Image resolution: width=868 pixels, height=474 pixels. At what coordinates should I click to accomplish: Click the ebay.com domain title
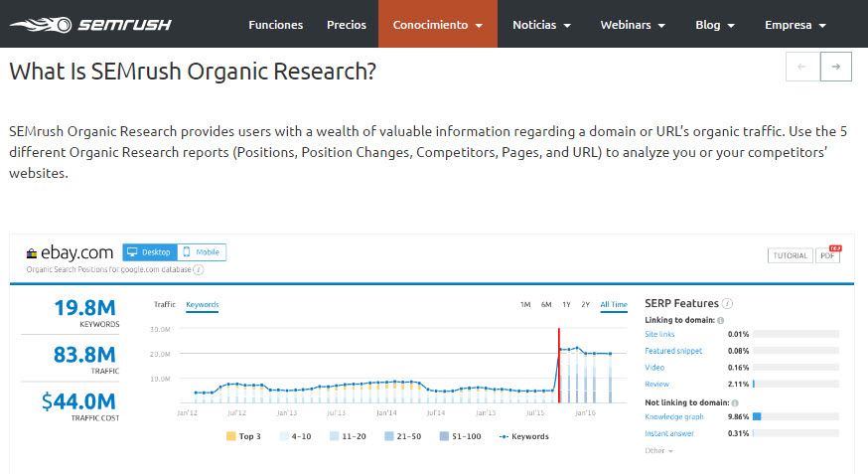click(76, 252)
